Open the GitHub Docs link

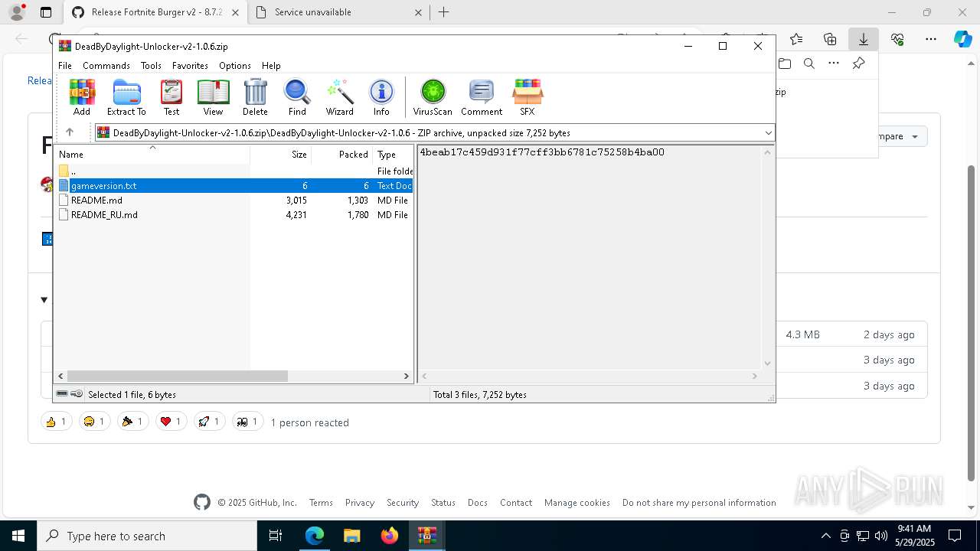[478, 503]
